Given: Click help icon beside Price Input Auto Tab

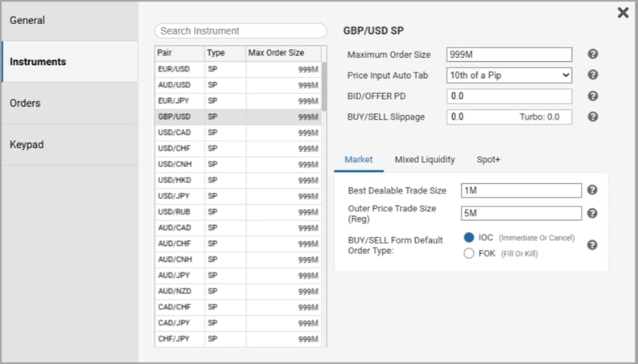Looking at the screenshot, I should (x=593, y=75).
